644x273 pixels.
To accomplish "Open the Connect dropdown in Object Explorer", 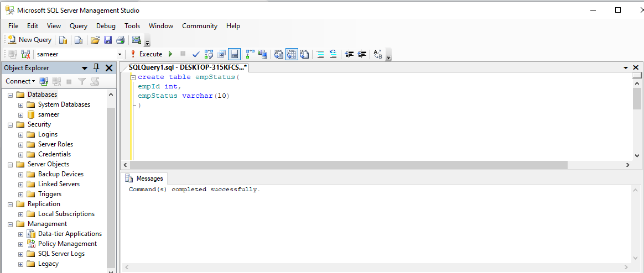I will tap(20, 81).
